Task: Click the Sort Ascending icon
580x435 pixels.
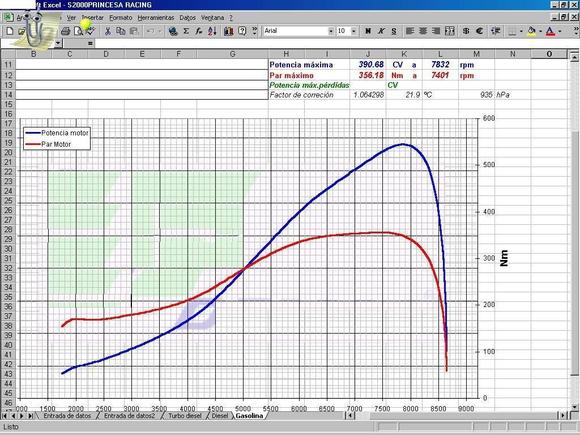Action: coord(212,31)
